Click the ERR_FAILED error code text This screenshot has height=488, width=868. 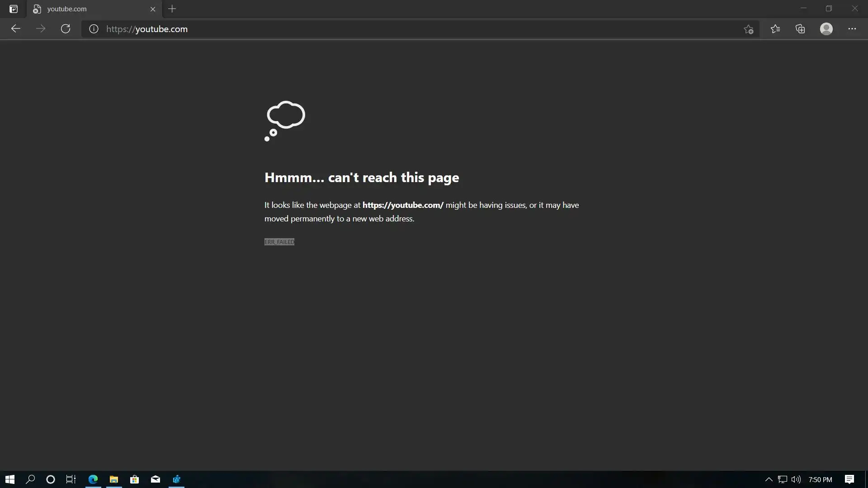[279, 242]
